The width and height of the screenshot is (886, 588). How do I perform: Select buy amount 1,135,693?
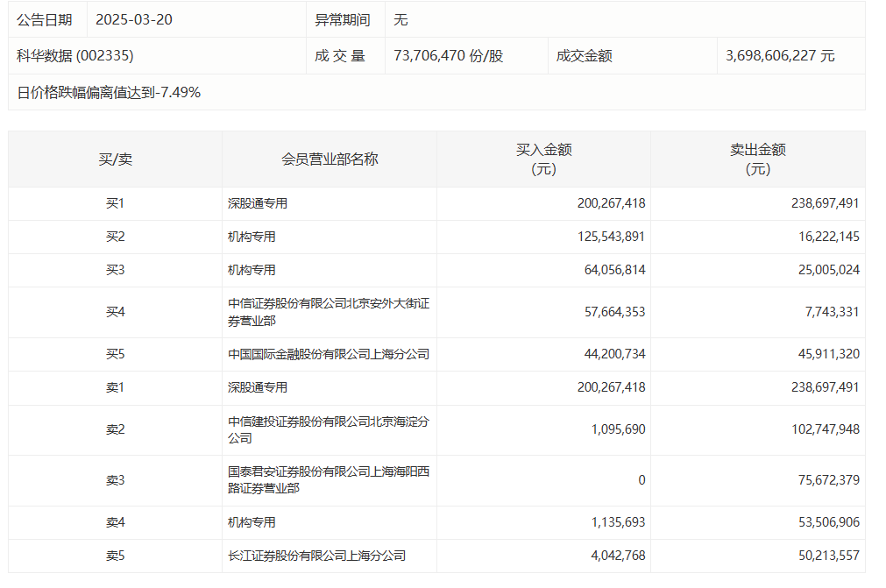(x=618, y=522)
